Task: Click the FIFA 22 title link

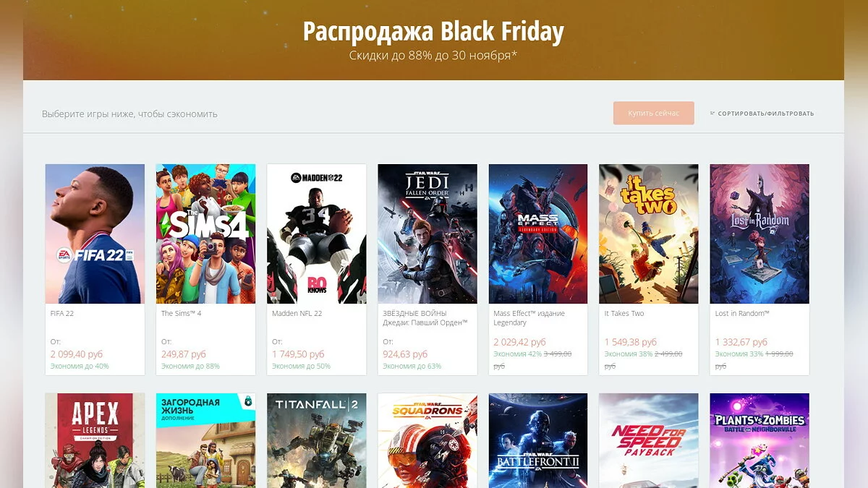Action: [x=62, y=314]
